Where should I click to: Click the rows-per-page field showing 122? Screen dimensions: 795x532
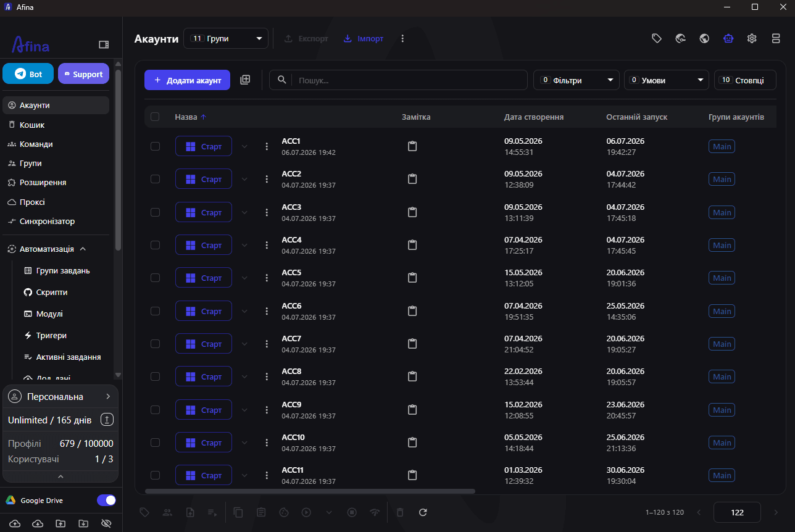click(737, 512)
